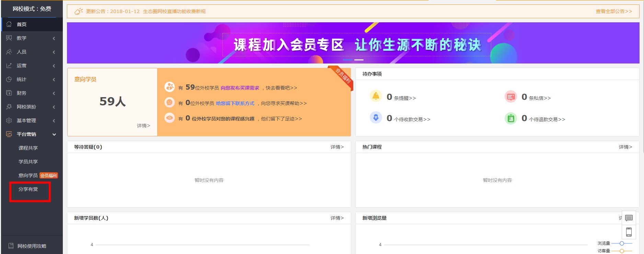This screenshot has width=644, height=254.
Task: Click 查看全部公告 link
Action: click(x=613, y=11)
